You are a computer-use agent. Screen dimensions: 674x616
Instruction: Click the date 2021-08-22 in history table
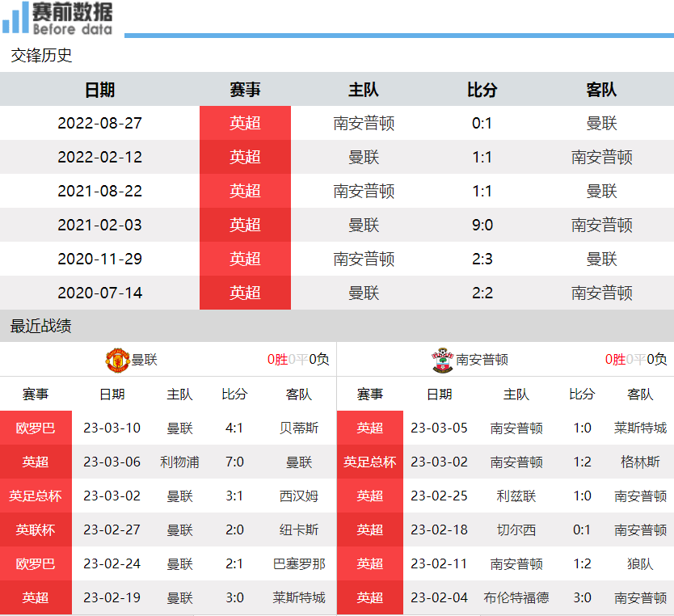99,191
